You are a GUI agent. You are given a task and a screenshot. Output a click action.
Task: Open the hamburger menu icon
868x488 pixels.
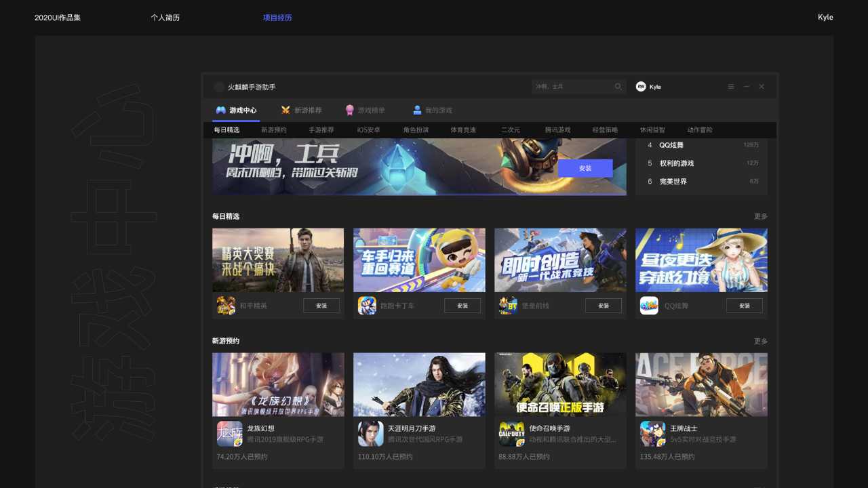click(x=731, y=87)
